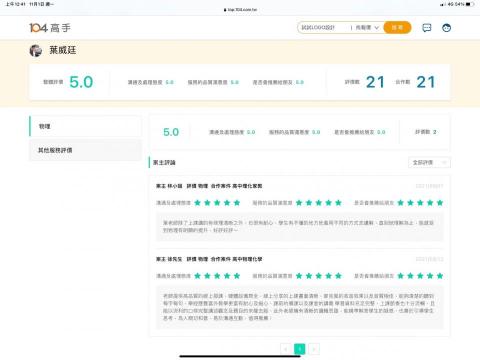Open the chat messages icon in header
The width and height of the screenshot is (480, 360).
coord(427,28)
